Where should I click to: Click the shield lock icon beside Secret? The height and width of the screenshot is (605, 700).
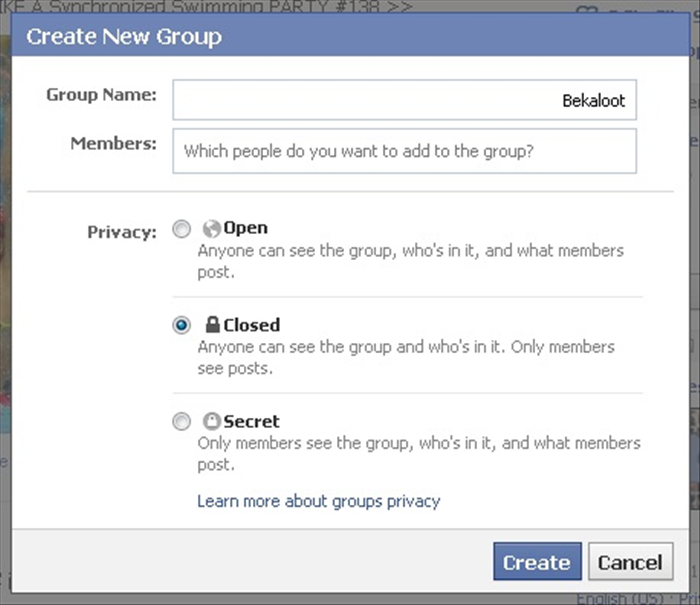pyautogui.click(x=212, y=421)
